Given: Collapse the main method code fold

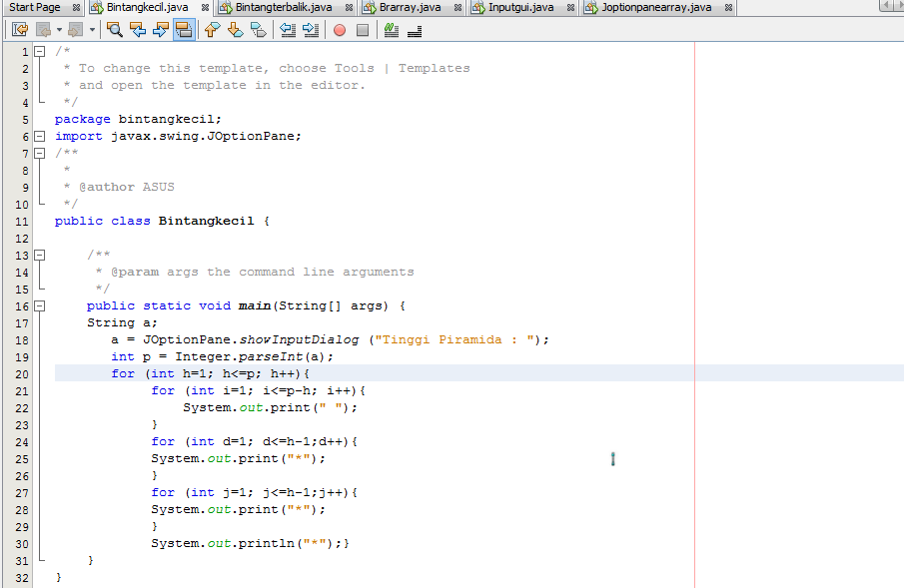Looking at the screenshot, I should (38, 305).
